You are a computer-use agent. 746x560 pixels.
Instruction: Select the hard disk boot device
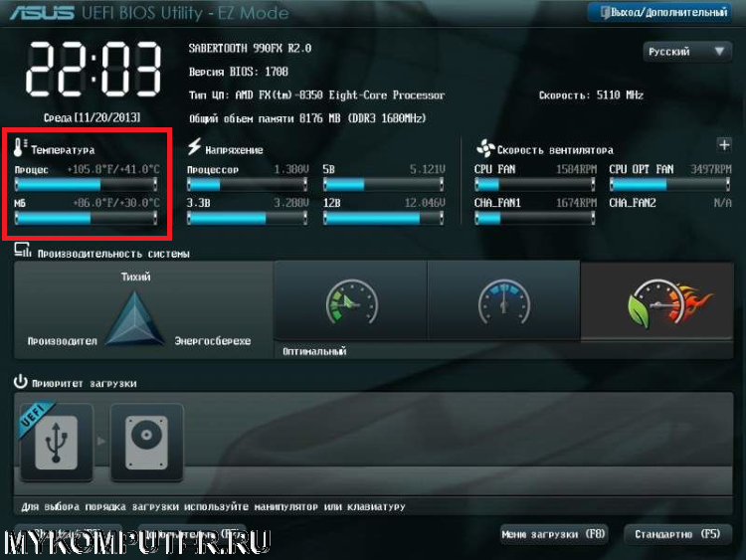pyautogui.click(x=146, y=443)
